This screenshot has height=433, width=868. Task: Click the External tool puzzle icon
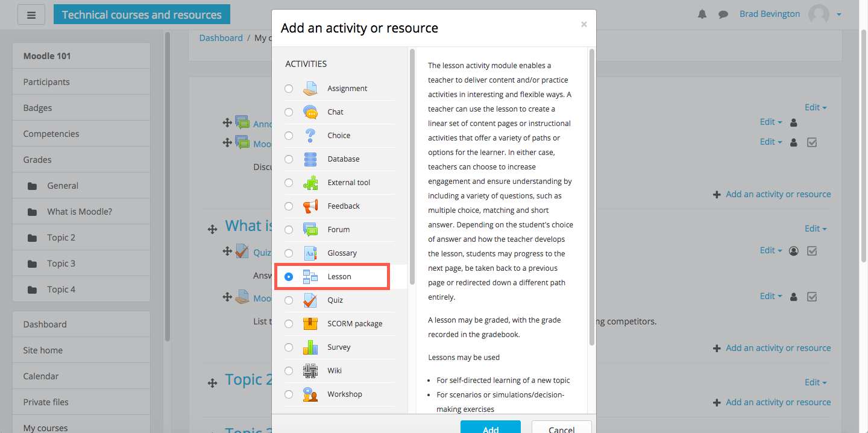click(x=310, y=183)
